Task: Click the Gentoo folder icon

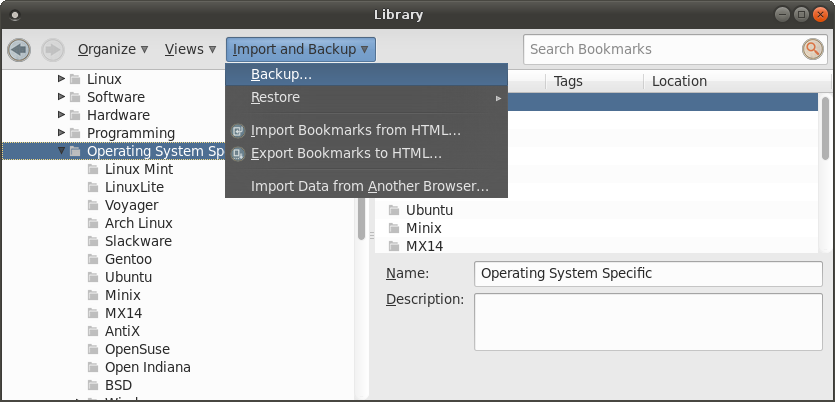Action: pos(93,259)
